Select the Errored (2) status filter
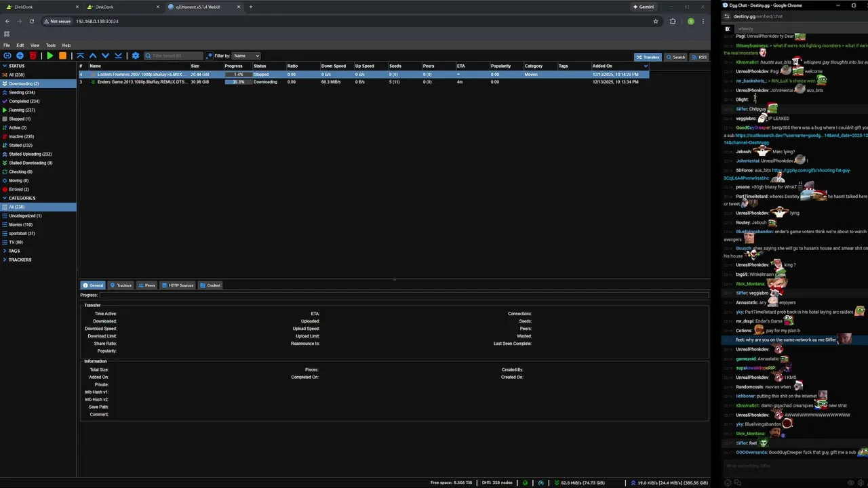The width and height of the screenshot is (868, 488). 38,189
